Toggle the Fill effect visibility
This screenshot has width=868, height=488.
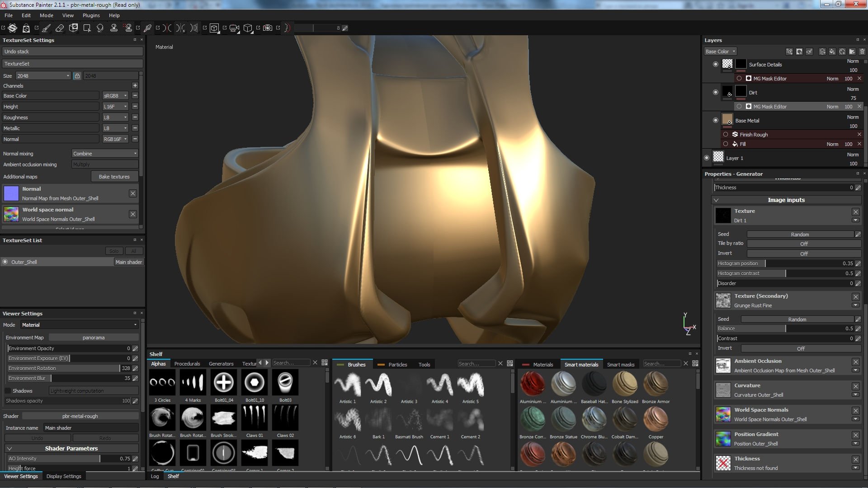pos(726,144)
